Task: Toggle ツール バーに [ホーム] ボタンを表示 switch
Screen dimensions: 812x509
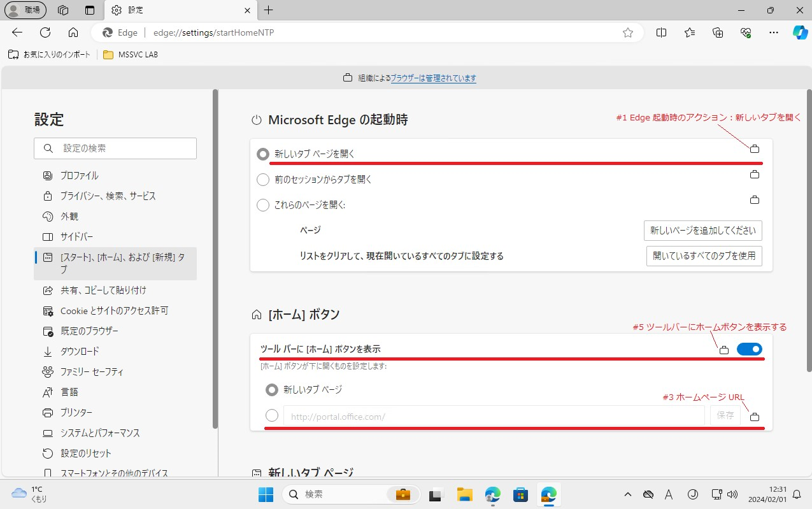Action: coord(750,349)
